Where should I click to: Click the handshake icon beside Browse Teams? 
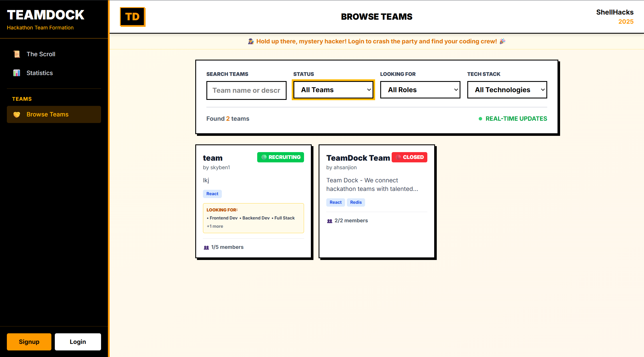tap(17, 114)
